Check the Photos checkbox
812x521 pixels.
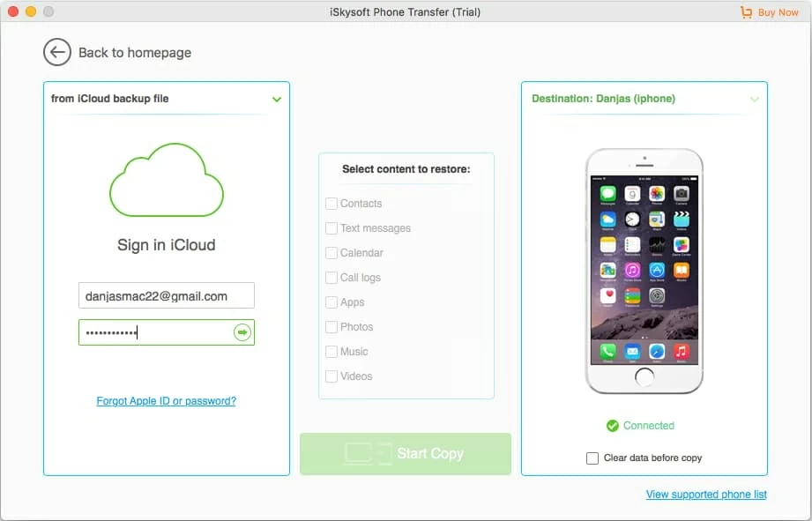[x=332, y=327]
